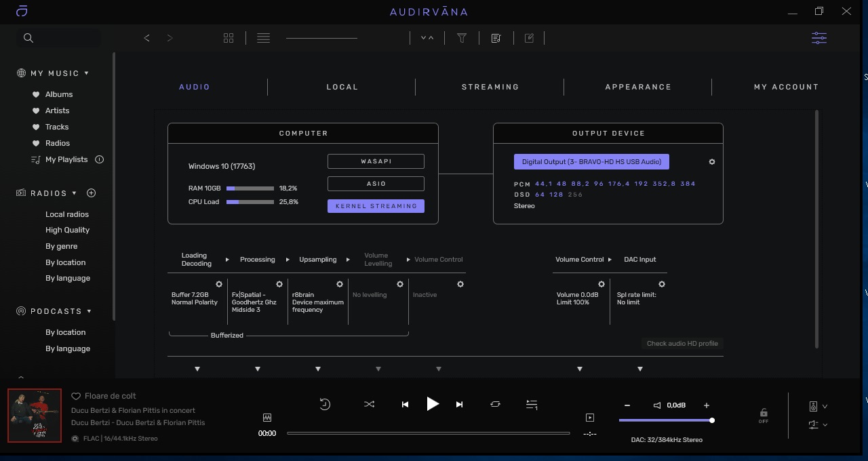Select the WASAPI driver button
Screen dimensions: 868x461
click(376, 161)
